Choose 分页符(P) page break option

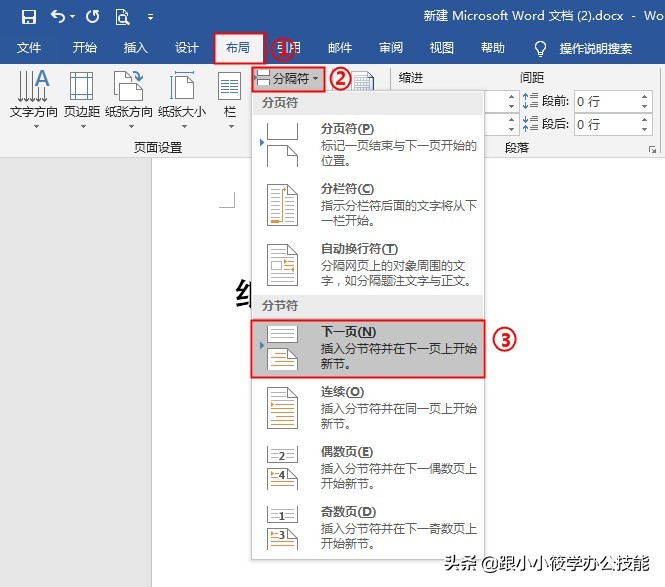click(368, 145)
